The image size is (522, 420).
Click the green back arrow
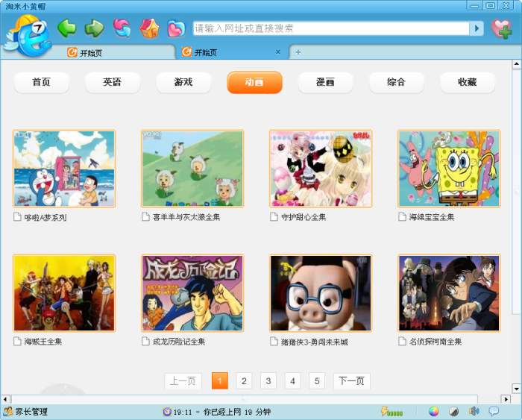click(67, 28)
